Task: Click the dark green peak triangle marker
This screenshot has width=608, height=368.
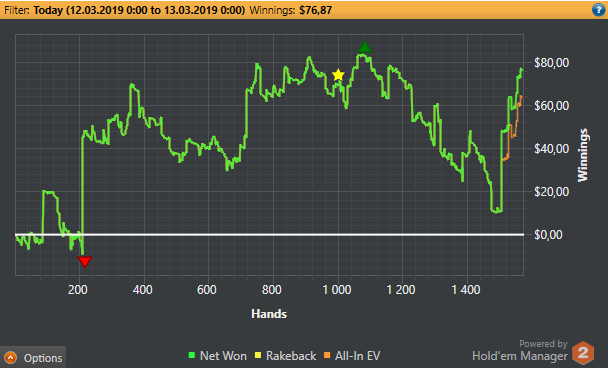Action: (x=364, y=47)
